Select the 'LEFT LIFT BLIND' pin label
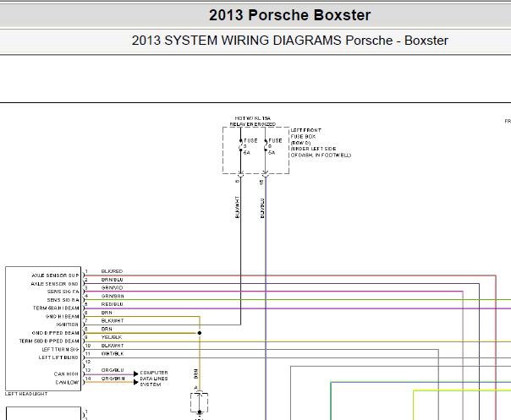This screenshot has height=420, width=511. 58,357
